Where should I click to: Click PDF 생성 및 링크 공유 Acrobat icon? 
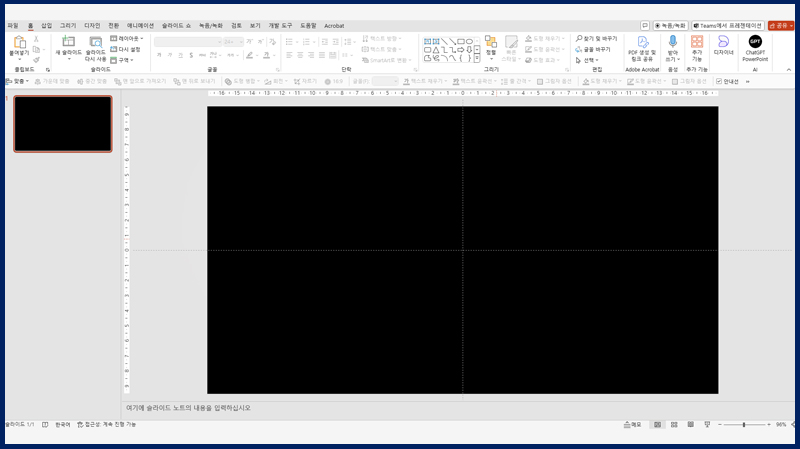coord(642,42)
